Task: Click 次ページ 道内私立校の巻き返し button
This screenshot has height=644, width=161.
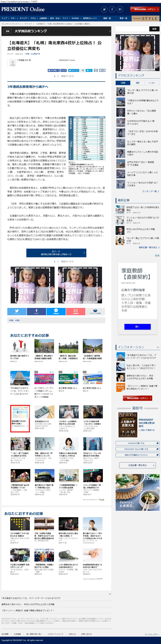Action: coord(56,253)
